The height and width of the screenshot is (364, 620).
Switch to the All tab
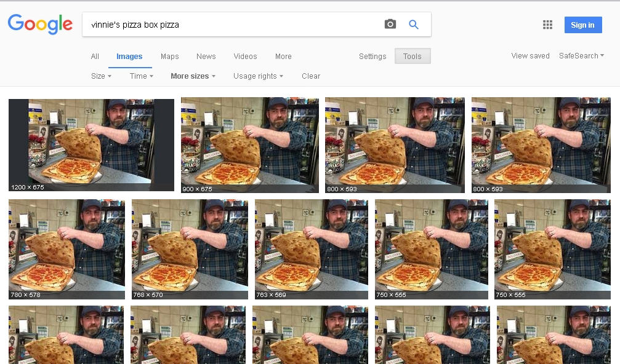pyautogui.click(x=95, y=57)
